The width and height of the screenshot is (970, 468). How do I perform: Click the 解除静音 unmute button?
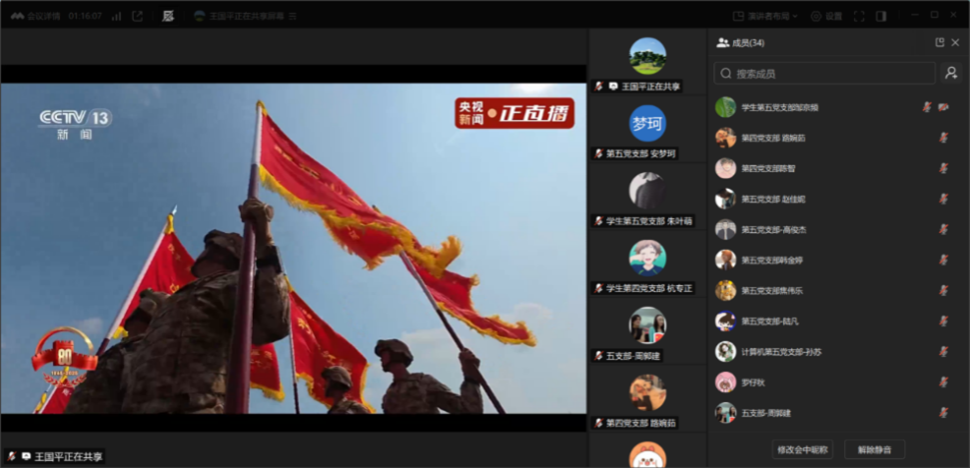click(x=874, y=450)
